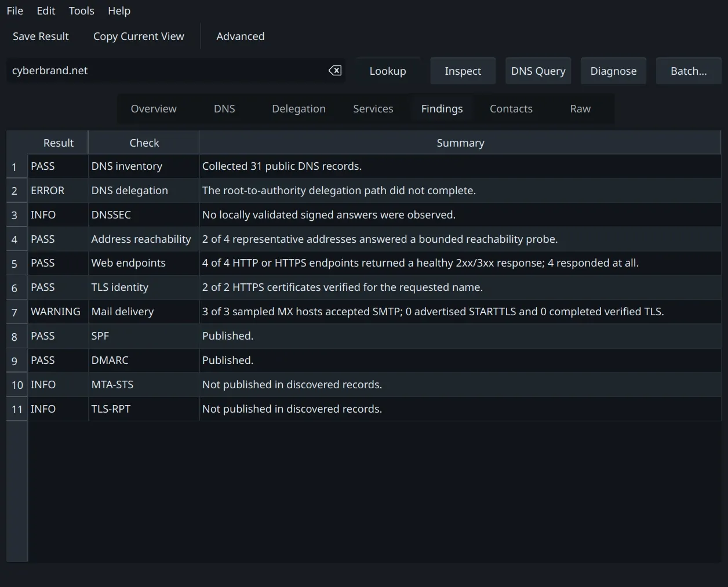
Task: Click '2 of 4 representative addresses' summary
Action: click(460, 239)
